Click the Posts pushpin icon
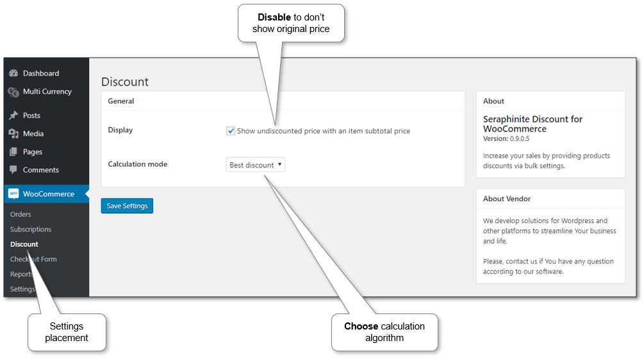The image size is (644, 359). [x=13, y=115]
